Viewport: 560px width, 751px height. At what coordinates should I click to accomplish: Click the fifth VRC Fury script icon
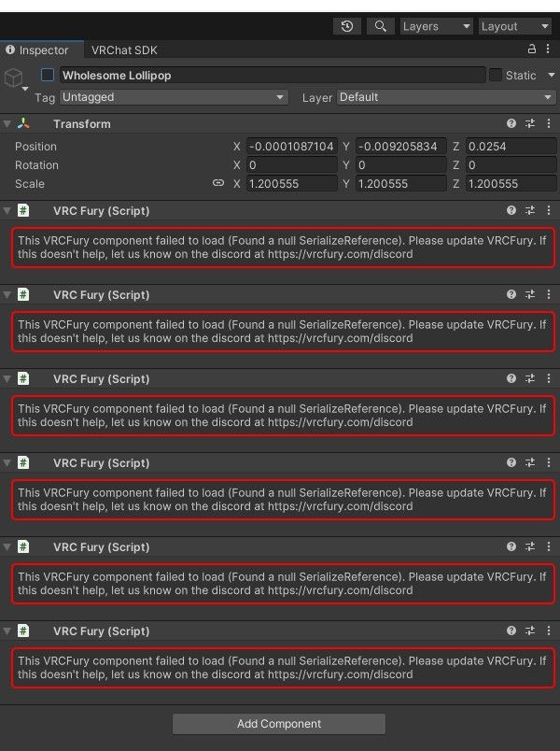23,546
